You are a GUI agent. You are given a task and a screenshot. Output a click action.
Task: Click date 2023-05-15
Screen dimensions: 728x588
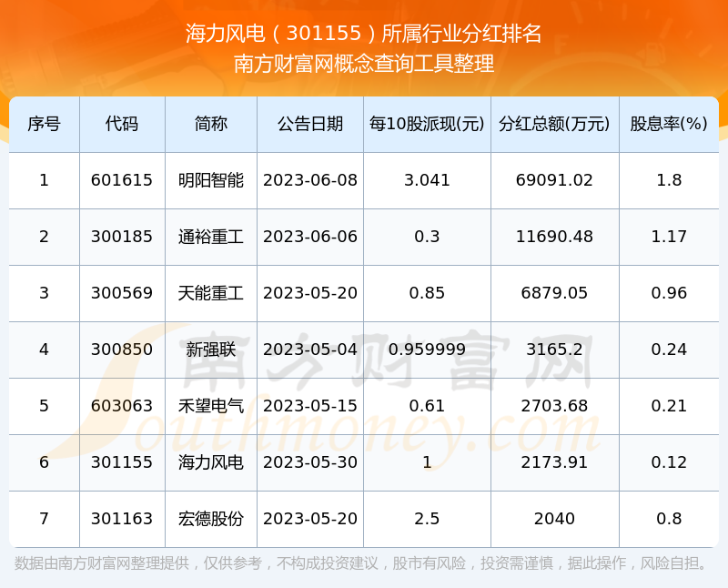tap(310, 406)
